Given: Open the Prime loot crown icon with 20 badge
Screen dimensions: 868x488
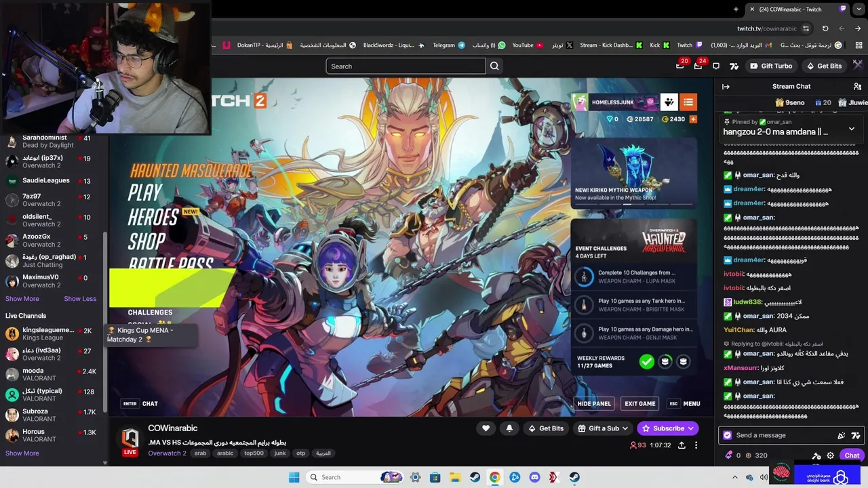Looking at the screenshot, I should [680, 65].
